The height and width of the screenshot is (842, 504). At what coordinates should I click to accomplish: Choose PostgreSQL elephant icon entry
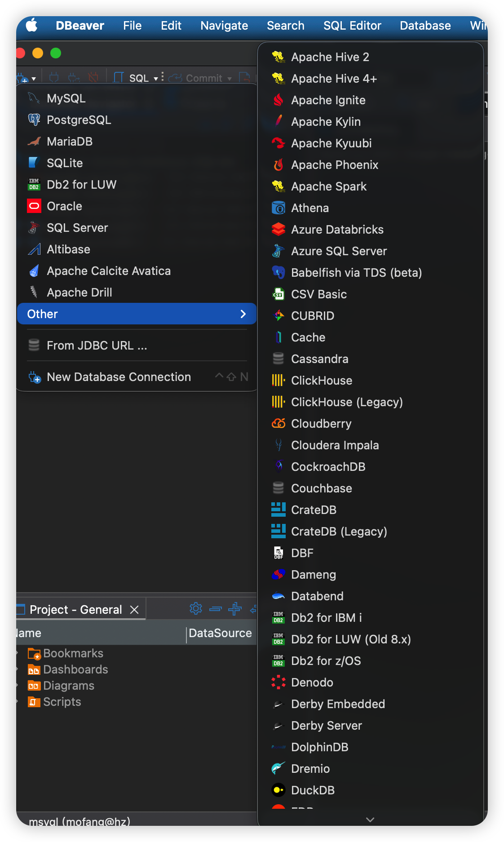[x=137, y=120]
